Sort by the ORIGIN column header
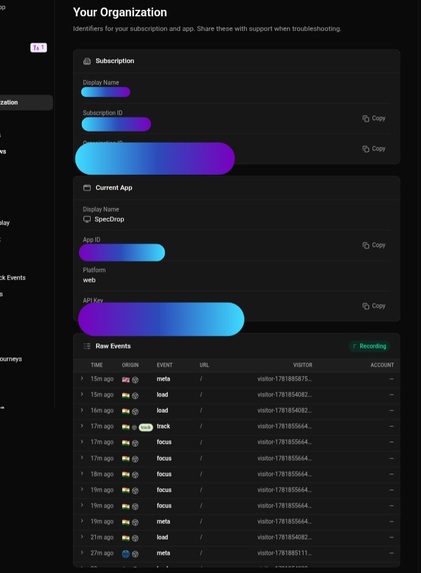Screen dimensions: 421x573 pos(130,365)
